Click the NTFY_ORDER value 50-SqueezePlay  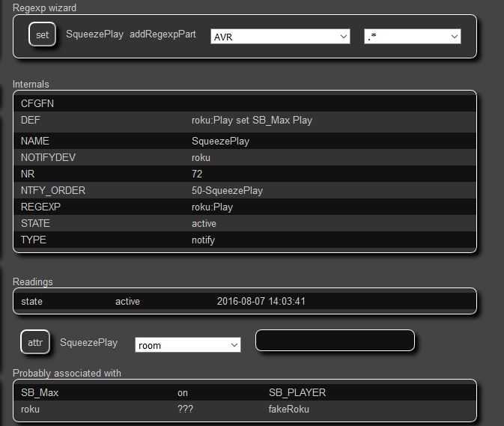click(228, 190)
